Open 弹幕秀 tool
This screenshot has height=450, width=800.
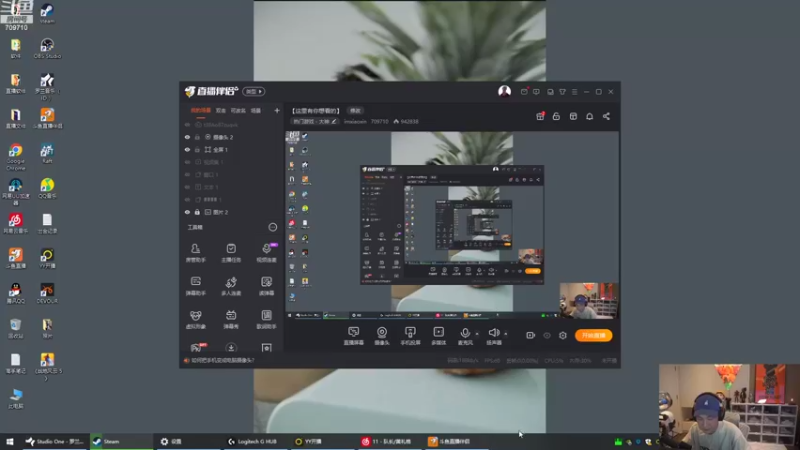[231, 319]
